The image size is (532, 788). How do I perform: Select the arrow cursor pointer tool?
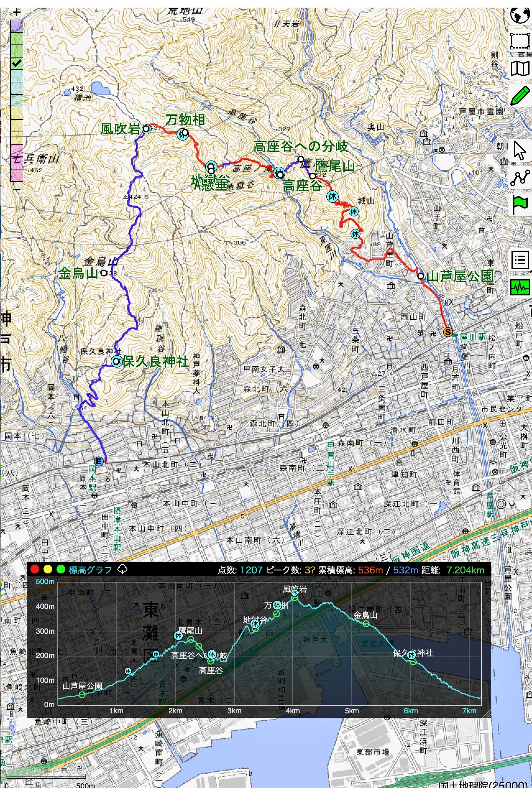point(520,150)
